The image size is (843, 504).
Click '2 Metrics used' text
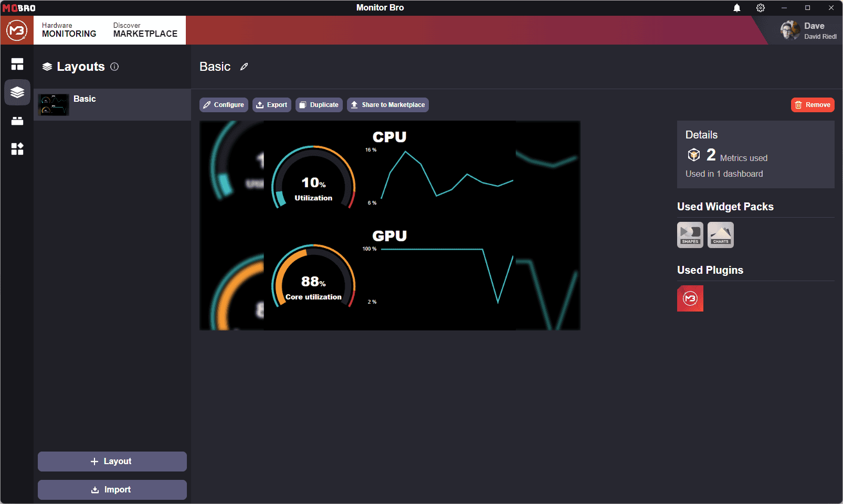[x=737, y=155]
